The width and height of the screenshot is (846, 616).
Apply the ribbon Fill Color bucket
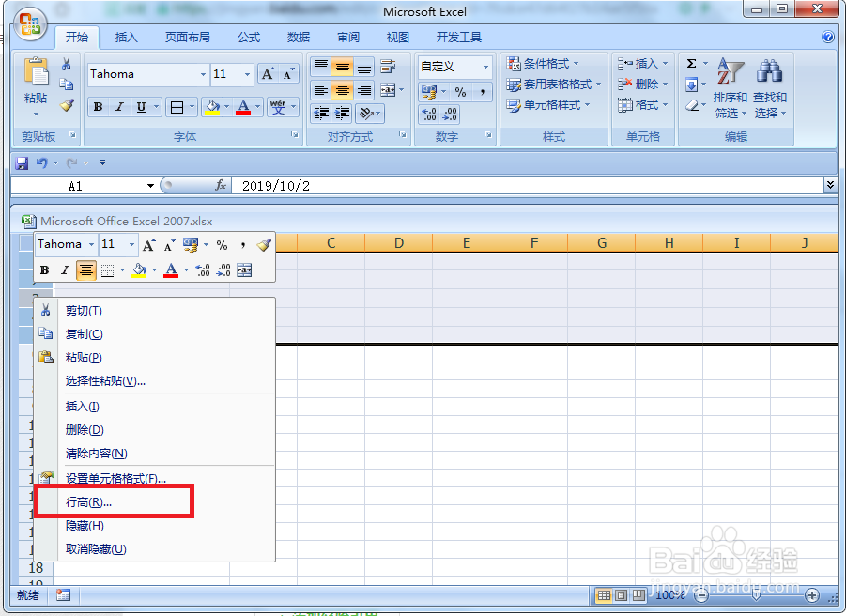click(x=212, y=107)
